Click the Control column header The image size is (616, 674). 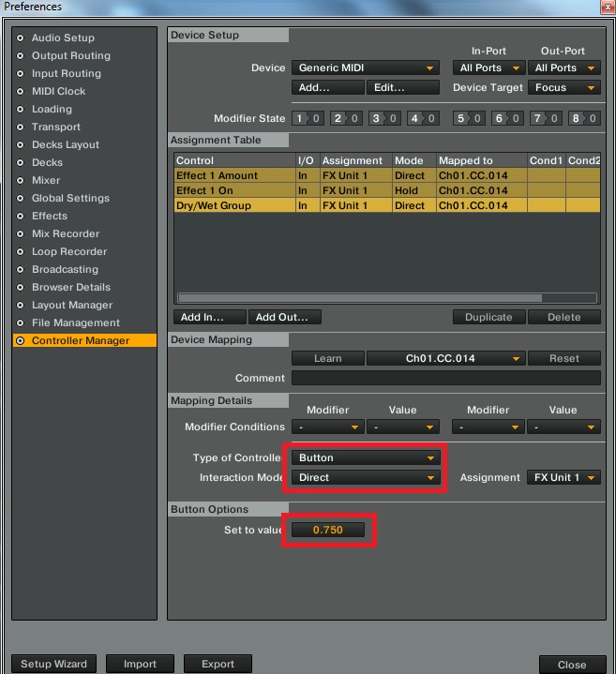(234, 160)
